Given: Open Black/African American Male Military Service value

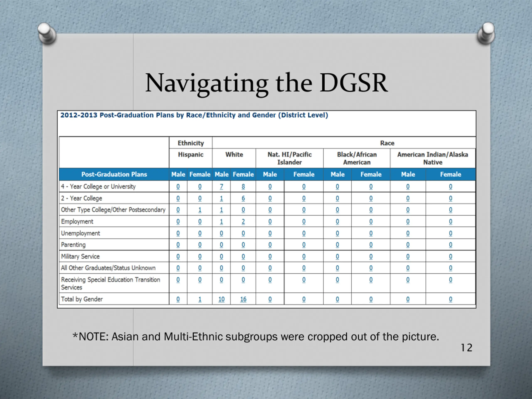Looking at the screenshot, I should coord(337,257).
